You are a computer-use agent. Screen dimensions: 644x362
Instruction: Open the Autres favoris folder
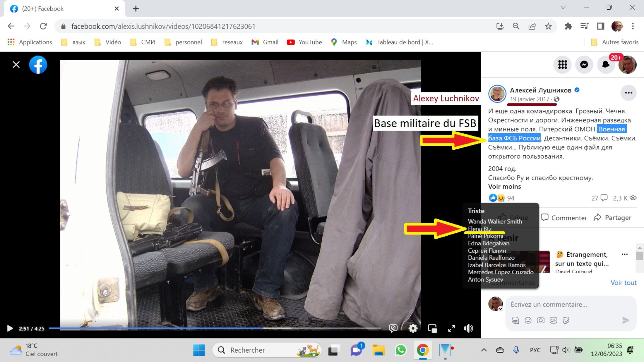point(615,42)
